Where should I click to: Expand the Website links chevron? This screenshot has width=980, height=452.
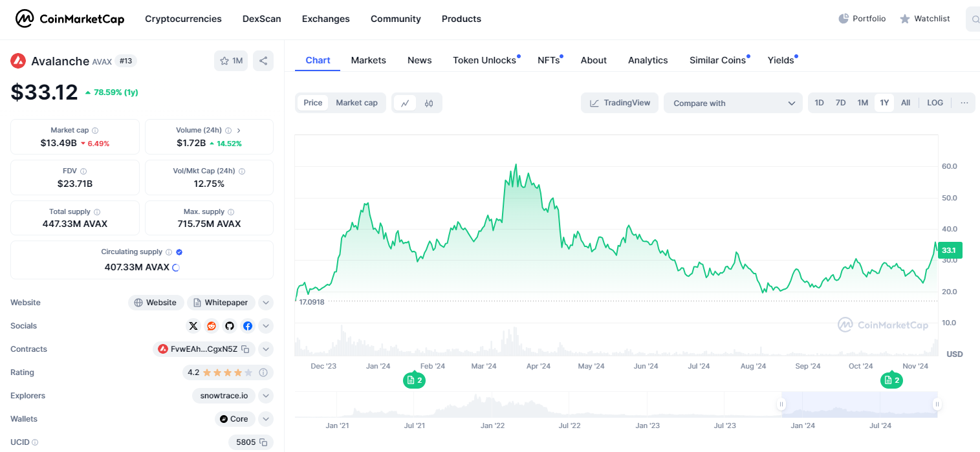[266, 303]
